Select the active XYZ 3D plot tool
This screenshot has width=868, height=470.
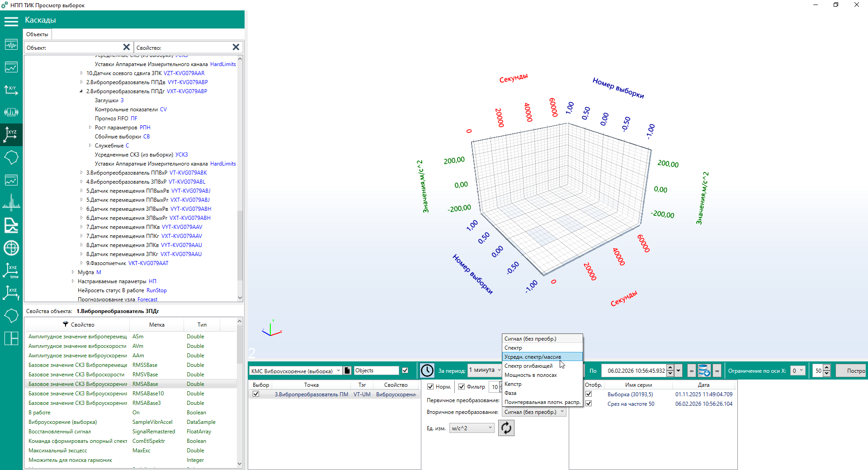coord(11,134)
